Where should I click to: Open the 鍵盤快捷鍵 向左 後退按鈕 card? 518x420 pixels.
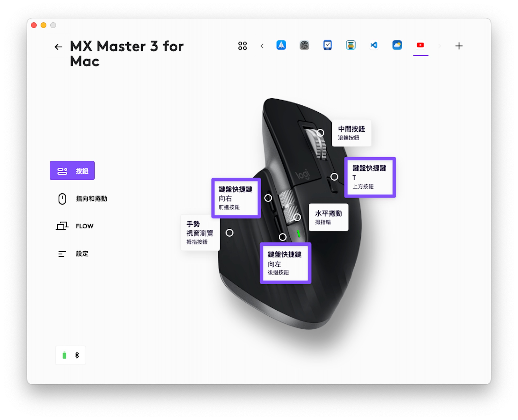pyautogui.click(x=285, y=263)
